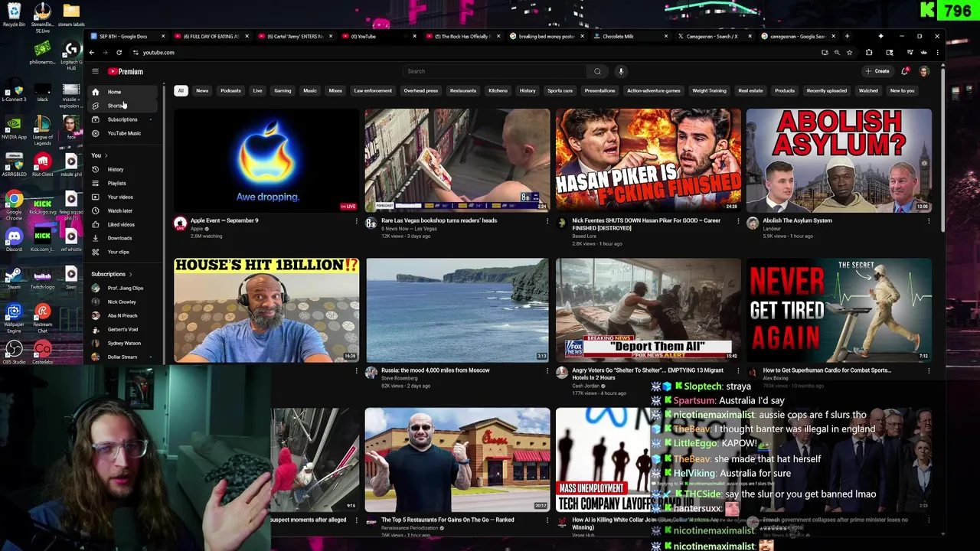The width and height of the screenshot is (980, 551).
Task: Expand the Subscriptions section heading
Action: pos(112,274)
